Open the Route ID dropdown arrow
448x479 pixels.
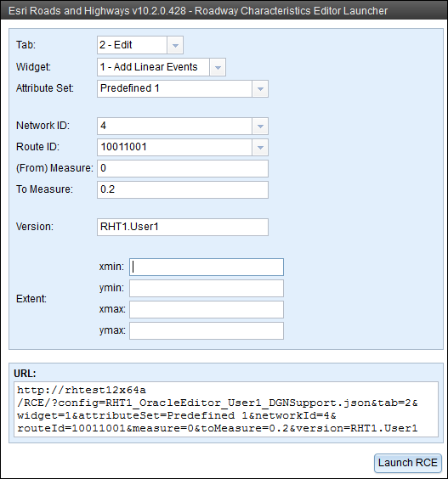point(260,148)
